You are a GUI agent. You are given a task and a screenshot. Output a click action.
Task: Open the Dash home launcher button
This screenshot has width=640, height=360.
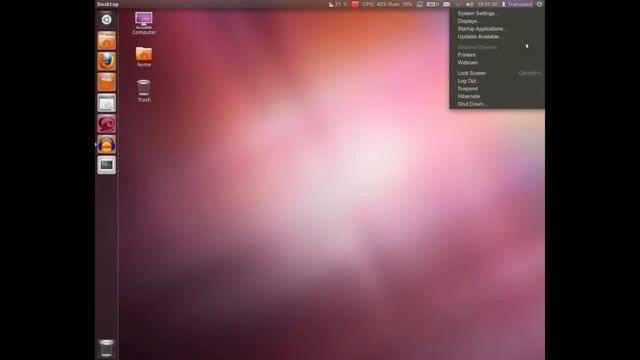point(107,20)
